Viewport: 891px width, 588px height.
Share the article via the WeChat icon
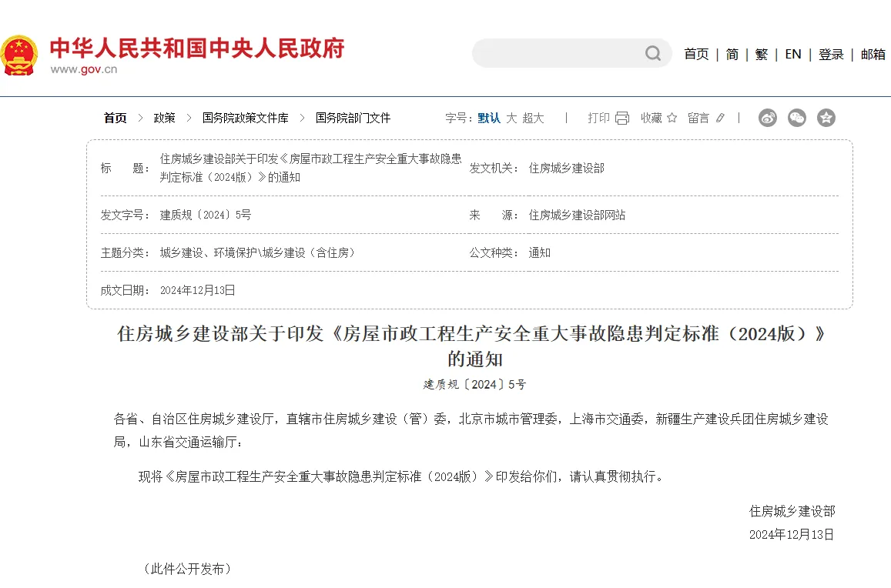click(x=797, y=118)
